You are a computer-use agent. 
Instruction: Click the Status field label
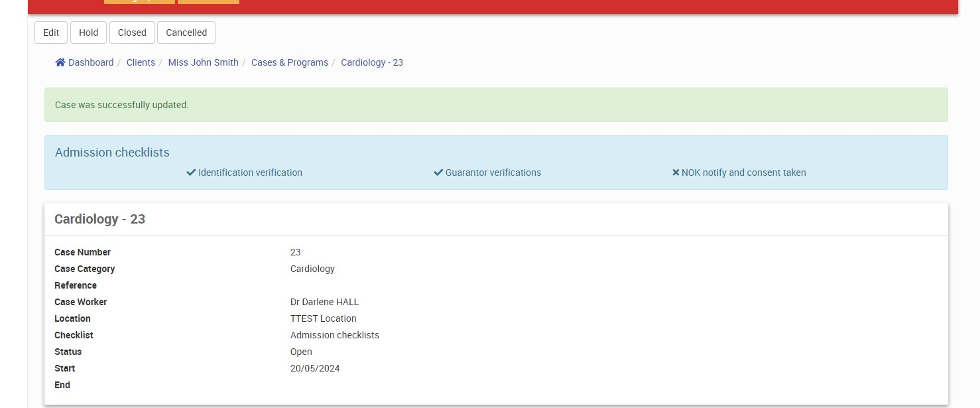pos(68,352)
